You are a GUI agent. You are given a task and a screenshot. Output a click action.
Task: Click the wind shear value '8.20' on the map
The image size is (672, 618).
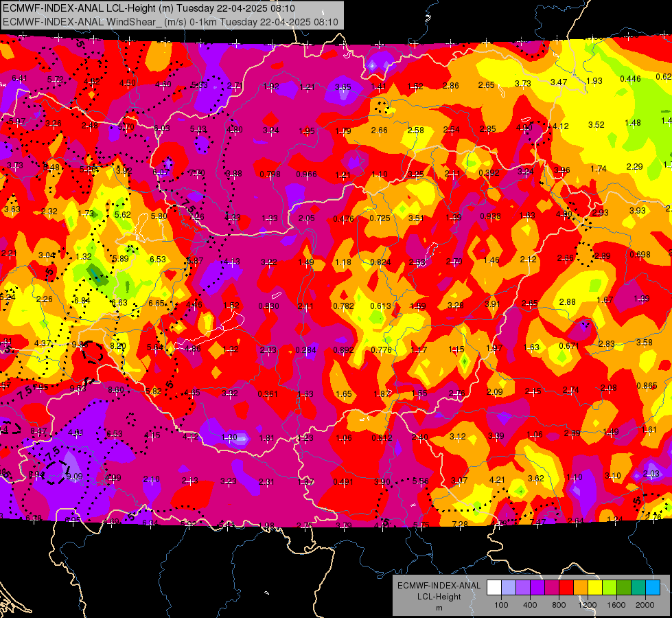click(118, 345)
